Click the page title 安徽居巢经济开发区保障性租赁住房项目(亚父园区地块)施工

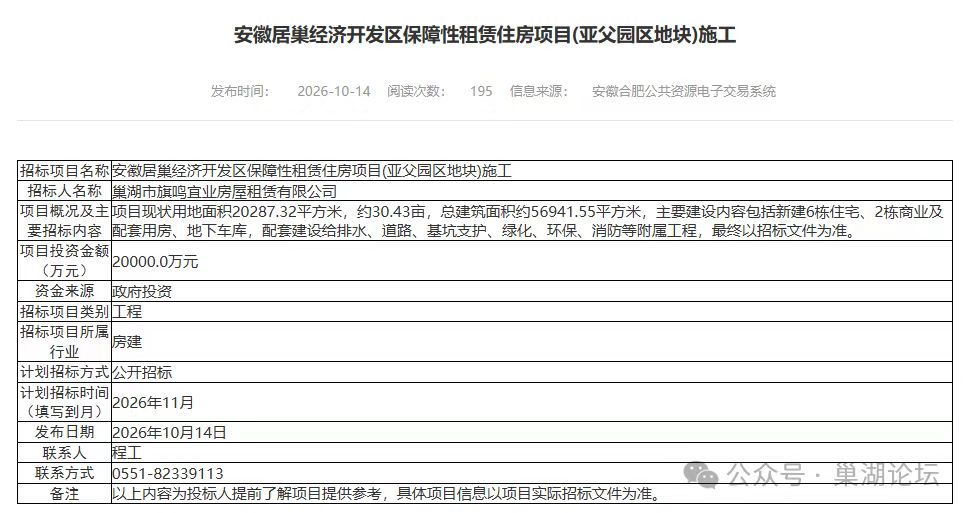484,35
